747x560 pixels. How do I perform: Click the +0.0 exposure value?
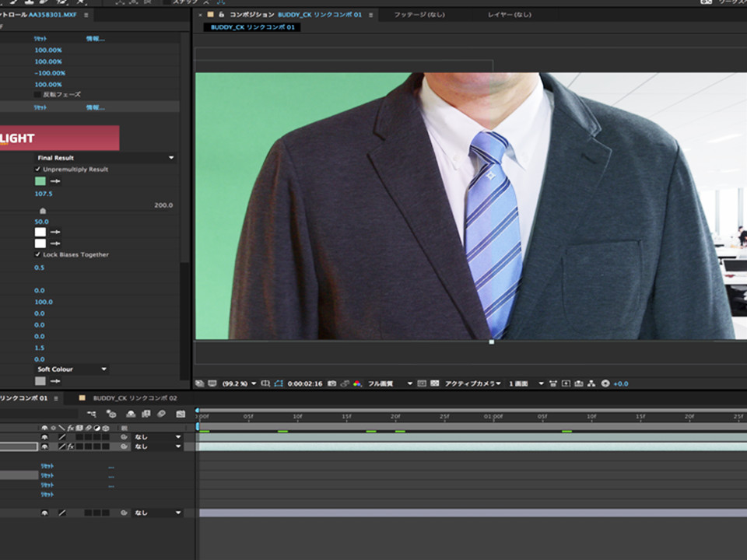point(621,383)
